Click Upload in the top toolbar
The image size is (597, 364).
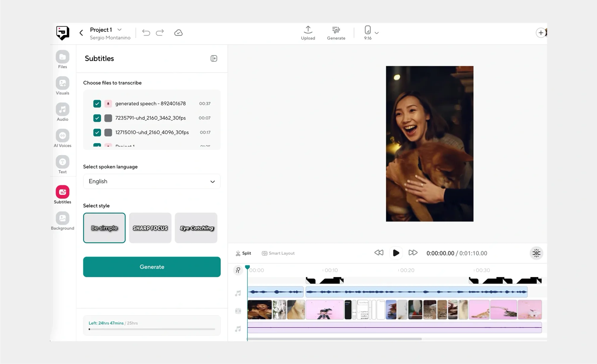point(308,33)
